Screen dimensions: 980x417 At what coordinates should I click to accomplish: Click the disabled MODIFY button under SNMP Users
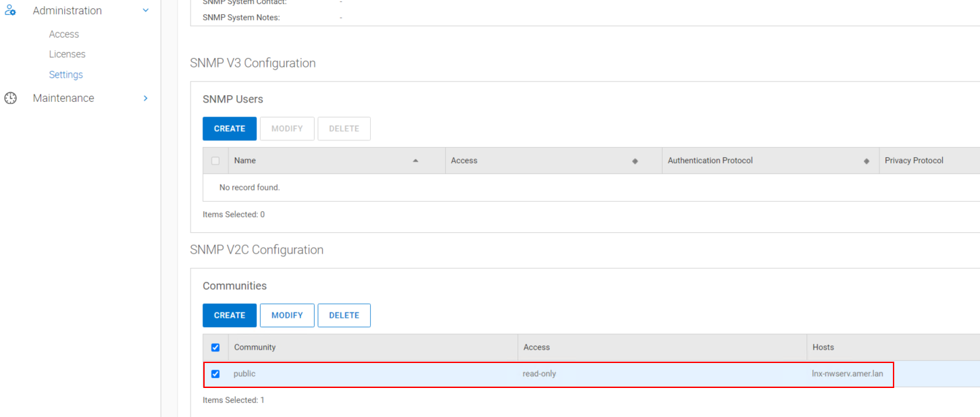tap(287, 128)
